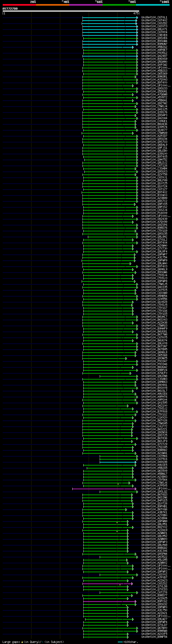
Task: Select the UniRef100_A5B6A1 label
Action: [x=154, y=100]
